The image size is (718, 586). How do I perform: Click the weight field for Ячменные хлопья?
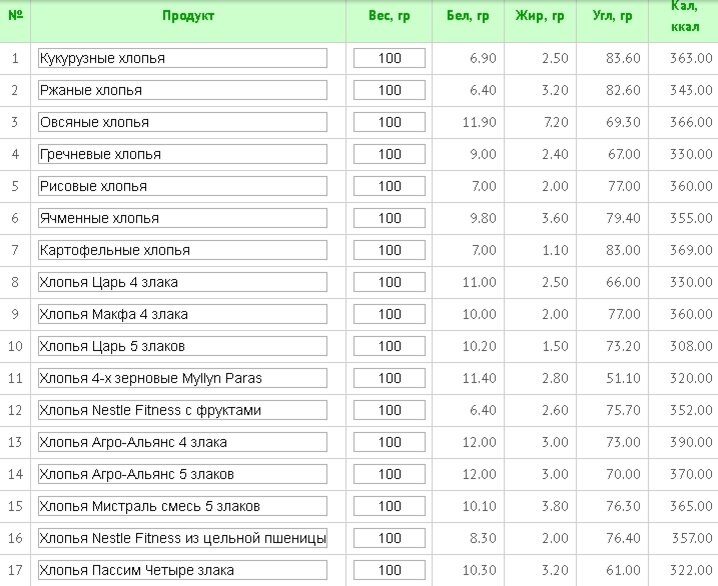[x=389, y=218]
